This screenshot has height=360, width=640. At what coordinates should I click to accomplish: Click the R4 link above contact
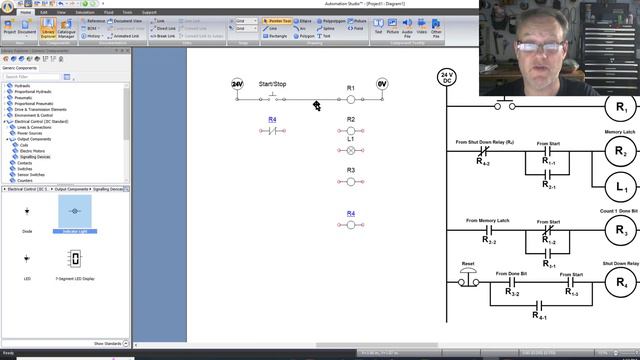point(272,120)
